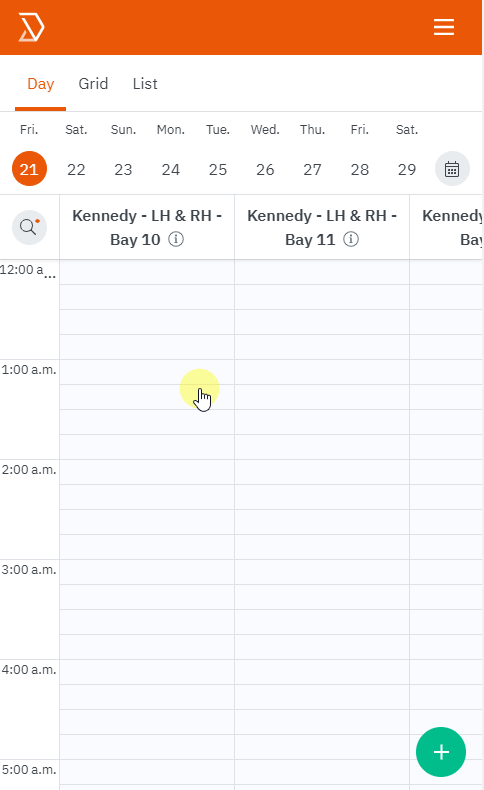Image resolution: width=484 pixels, height=790 pixels.
Task: Switch to the List tab
Action: tap(145, 84)
